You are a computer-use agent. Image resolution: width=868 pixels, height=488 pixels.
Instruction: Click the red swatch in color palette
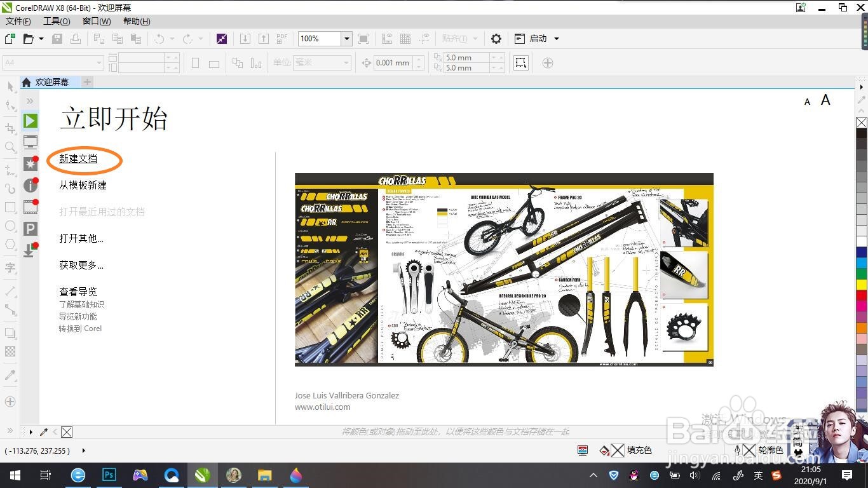862,295
